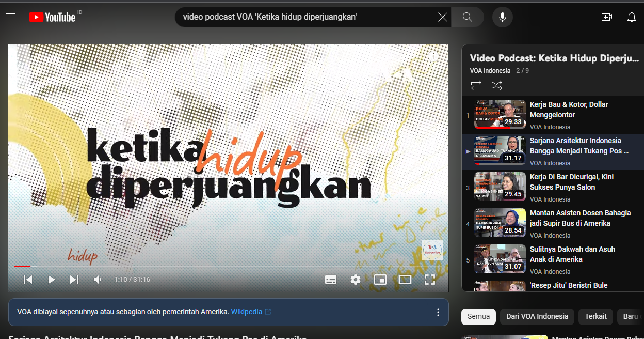Open the Create video button
Screen dimensions: 644x339
coord(607,17)
